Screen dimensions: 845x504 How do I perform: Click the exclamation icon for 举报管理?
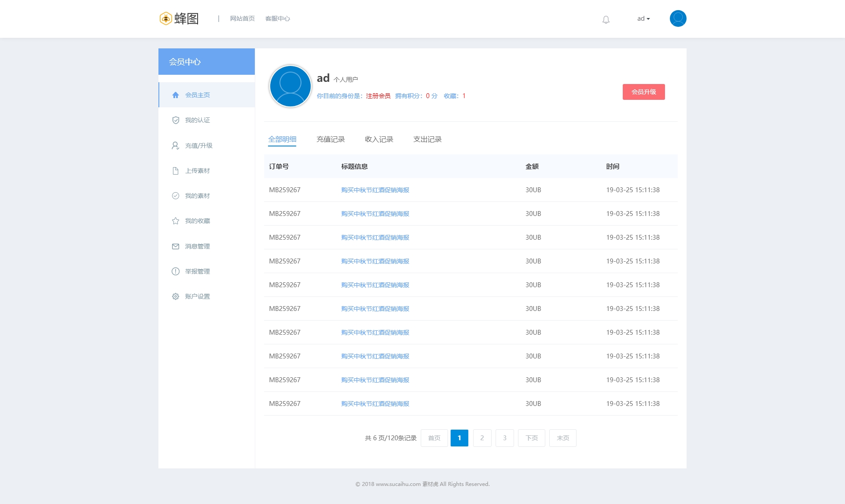coord(176,271)
